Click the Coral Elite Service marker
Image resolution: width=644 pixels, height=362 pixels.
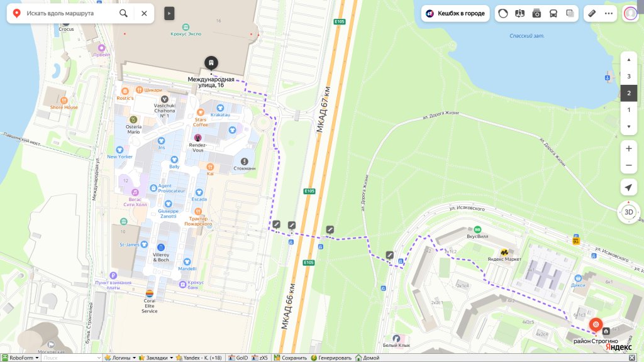150,293
